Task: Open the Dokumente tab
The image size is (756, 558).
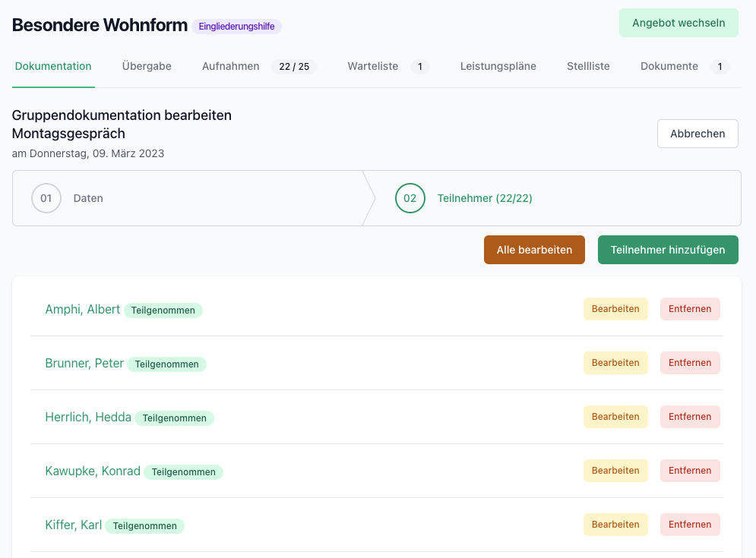Action: point(685,67)
